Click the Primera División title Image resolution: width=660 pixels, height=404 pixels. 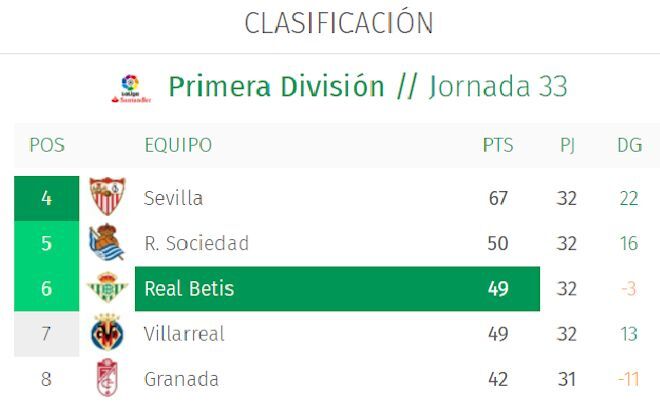(x=277, y=87)
